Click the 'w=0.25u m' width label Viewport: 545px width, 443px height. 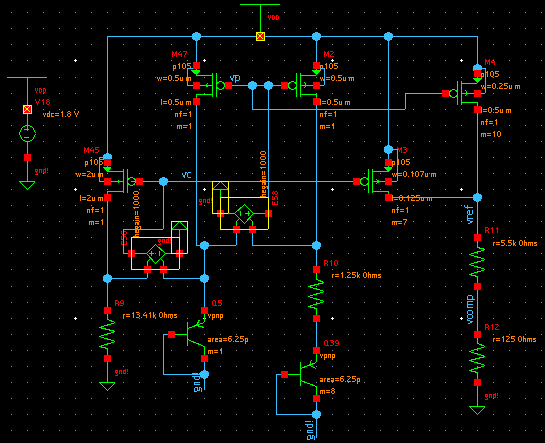coord(501,87)
